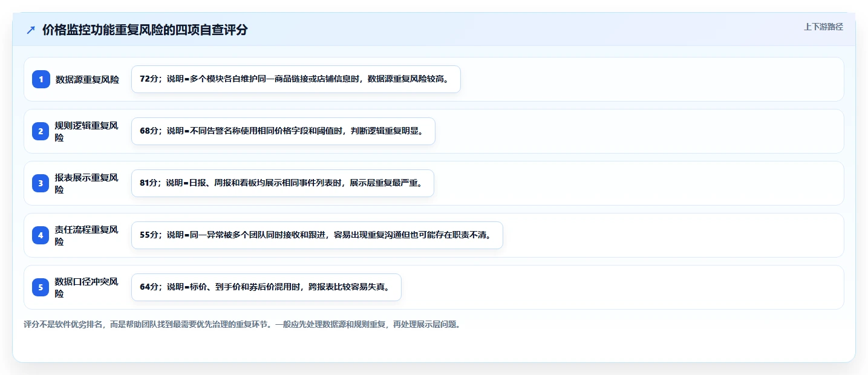
Task: Click the arrow icon beside the title
Action: coord(31,30)
